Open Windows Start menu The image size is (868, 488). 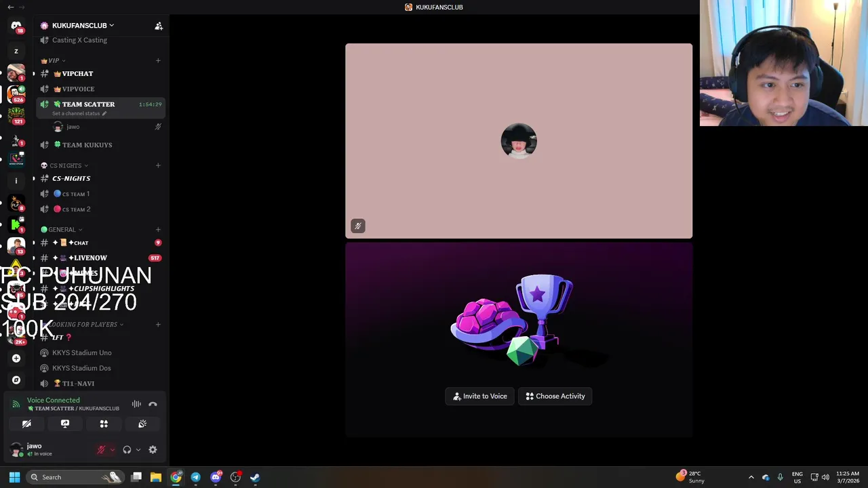tap(14, 477)
